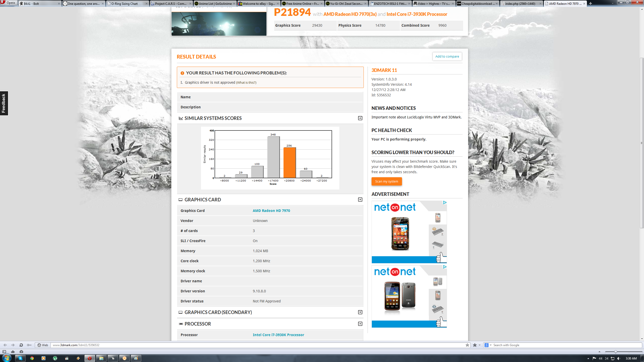Open Windows Explorer from taskbar
This screenshot has height=362, width=644.
101,358
